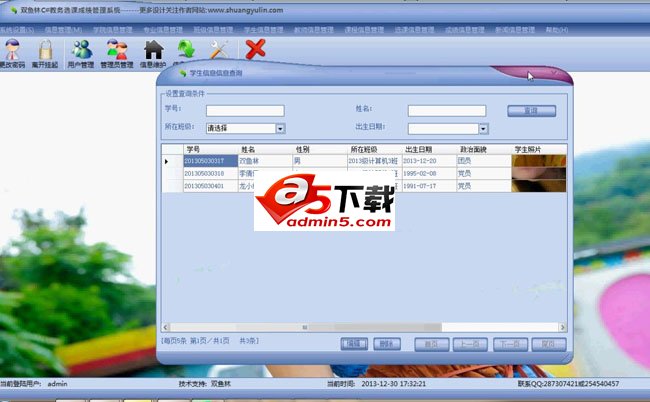Open the 教师信息管理 menu
The width and height of the screenshot is (650, 402).
coord(313,30)
